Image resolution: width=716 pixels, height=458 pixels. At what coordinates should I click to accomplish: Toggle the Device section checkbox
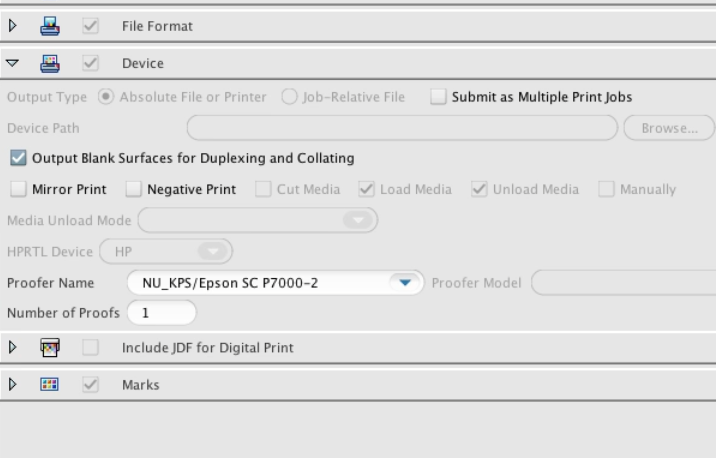click(90, 63)
